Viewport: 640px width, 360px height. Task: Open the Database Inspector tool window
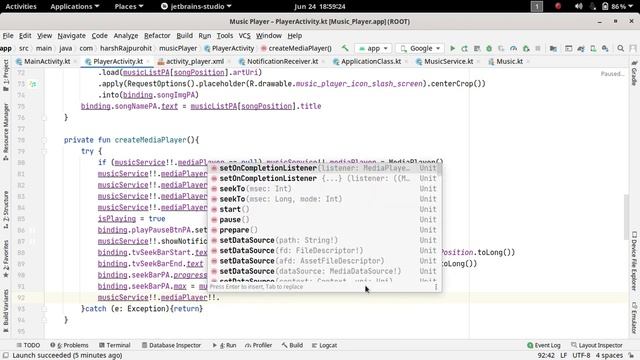[x=171, y=345]
